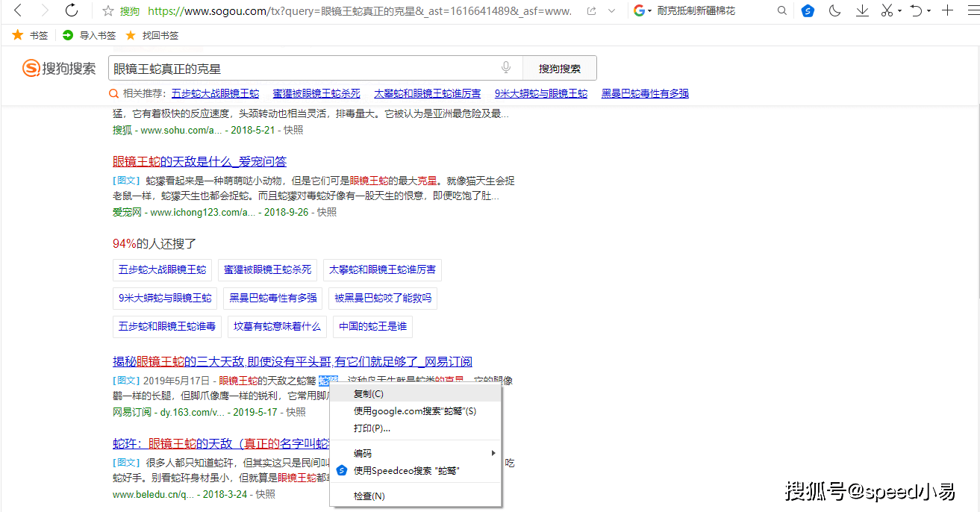Open related link 9米大蟒蛇与眼镜王蛇 under search box
Image resolution: width=980 pixels, height=512 pixels.
pyautogui.click(x=541, y=93)
